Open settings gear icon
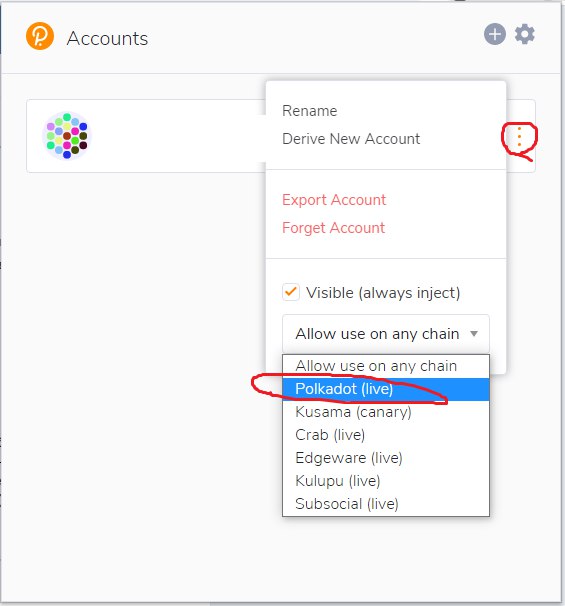The height and width of the screenshot is (606, 565). [x=525, y=34]
